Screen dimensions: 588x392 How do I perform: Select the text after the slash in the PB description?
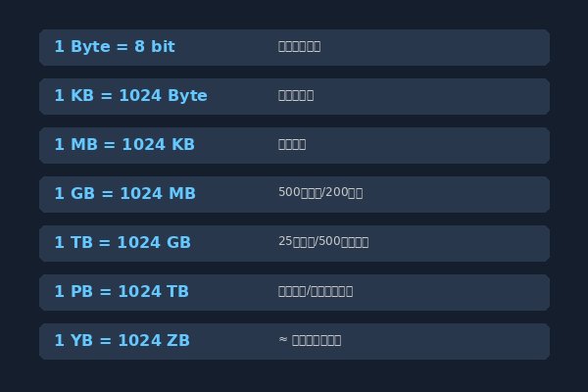[331, 291]
